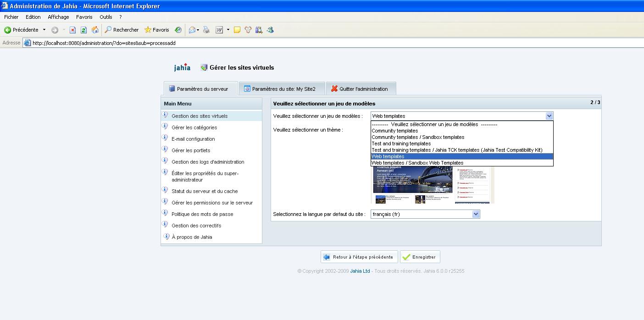
Task: Click the Jahia logo
Action: 182,67
